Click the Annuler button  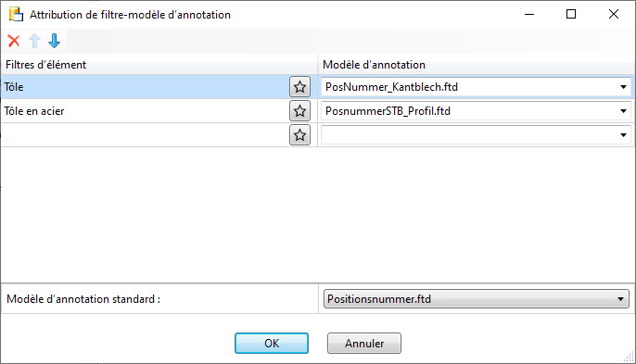(x=364, y=344)
